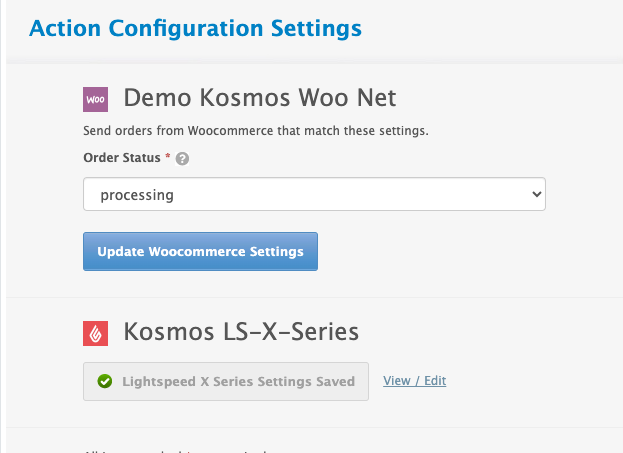Click the green checkmark saved icon
Image resolution: width=623 pixels, height=453 pixels.
click(x=104, y=381)
